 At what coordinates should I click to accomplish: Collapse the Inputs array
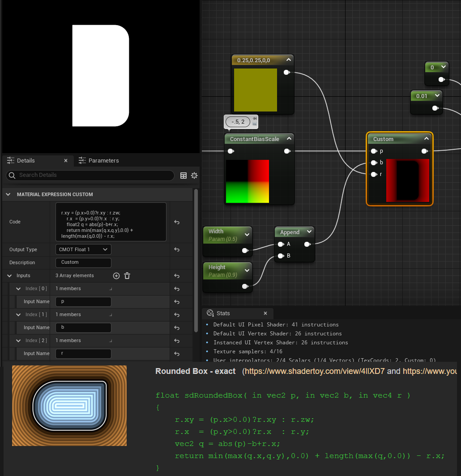click(9, 276)
